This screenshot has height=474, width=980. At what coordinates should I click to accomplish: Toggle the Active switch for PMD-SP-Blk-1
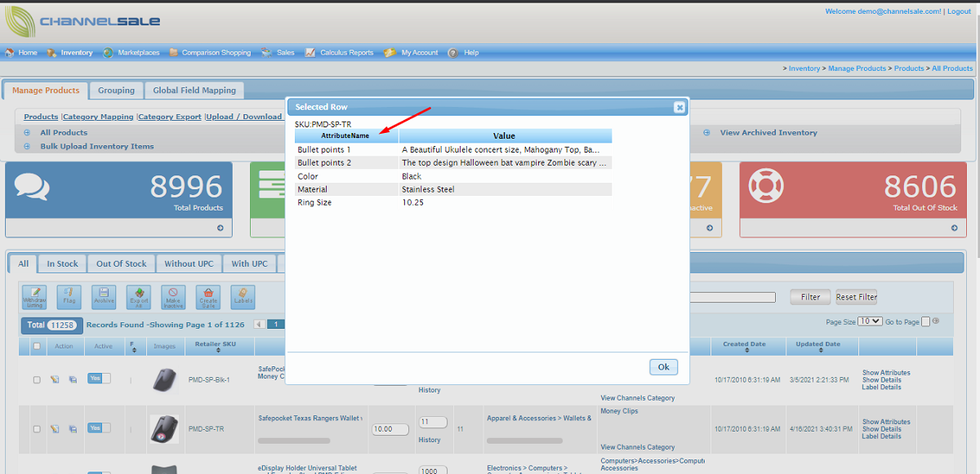99,379
